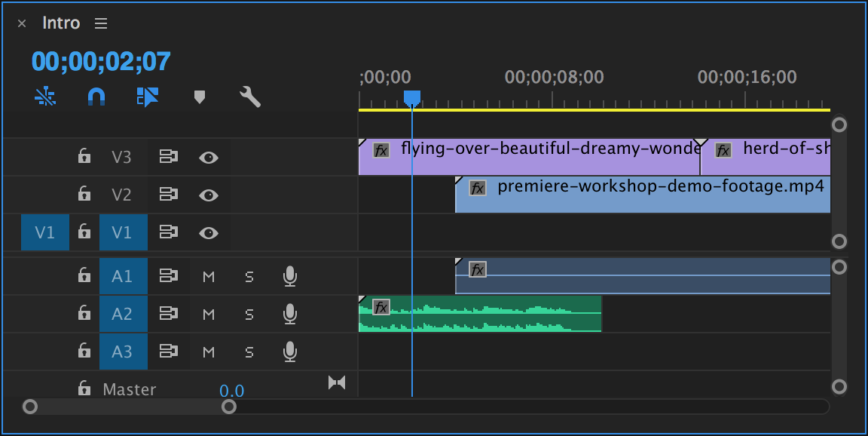
Task: Toggle Linked Selection icon
Action: (x=148, y=97)
